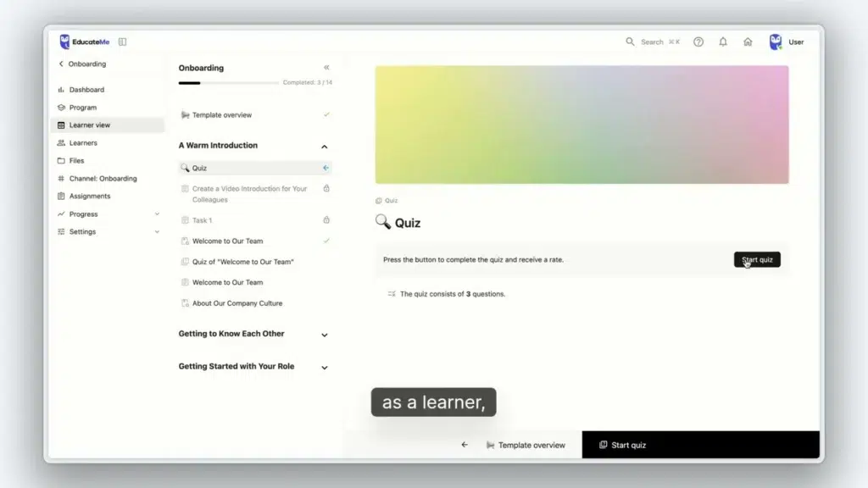The width and height of the screenshot is (868, 488).
Task: Click the EducateMe owl logo
Action: coord(65,42)
